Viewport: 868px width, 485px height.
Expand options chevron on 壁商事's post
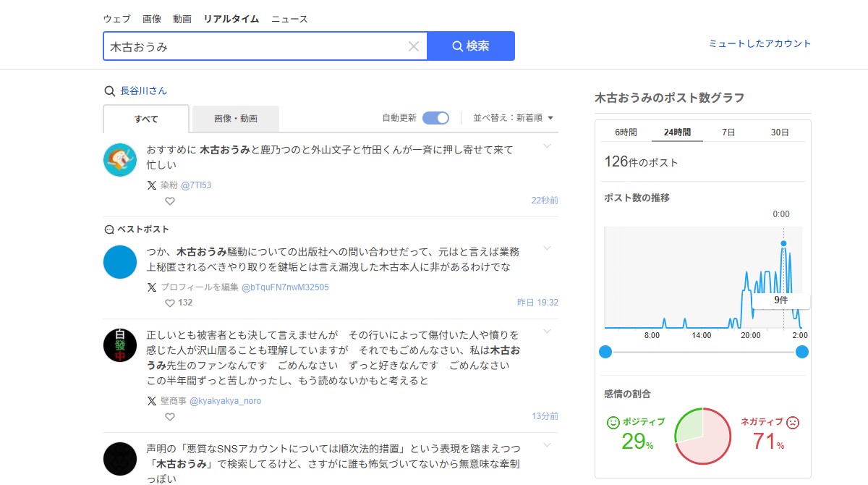[547, 332]
